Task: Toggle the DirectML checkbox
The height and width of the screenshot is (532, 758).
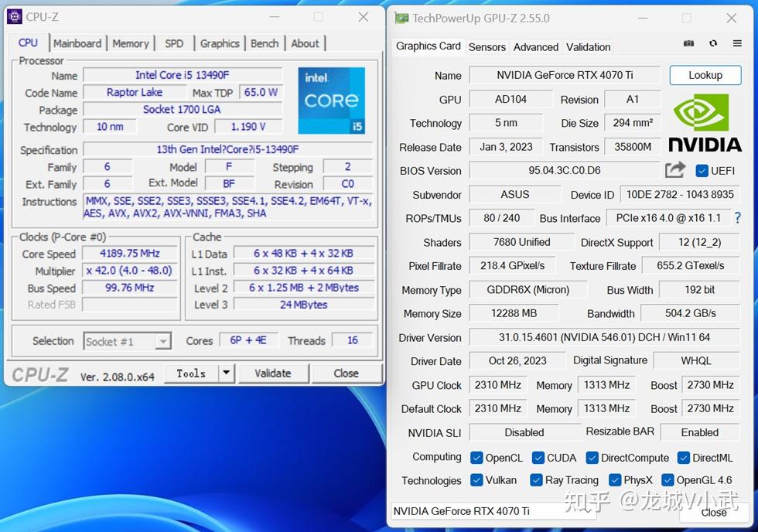Action: (x=684, y=458)
